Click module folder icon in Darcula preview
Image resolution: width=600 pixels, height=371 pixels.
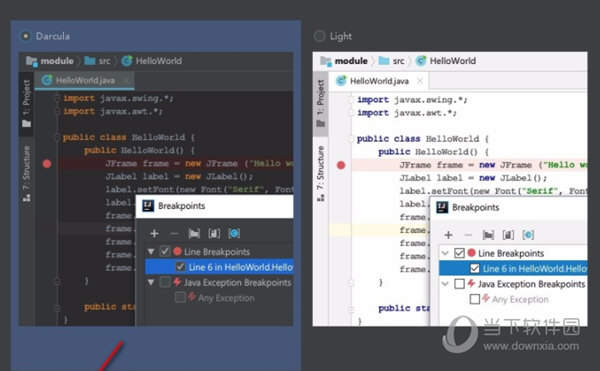point(32,61)
